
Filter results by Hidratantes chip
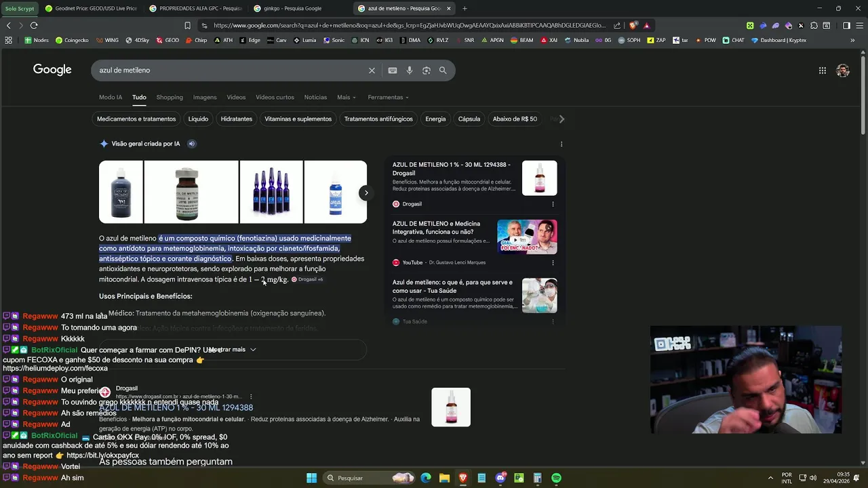(236, 119)
